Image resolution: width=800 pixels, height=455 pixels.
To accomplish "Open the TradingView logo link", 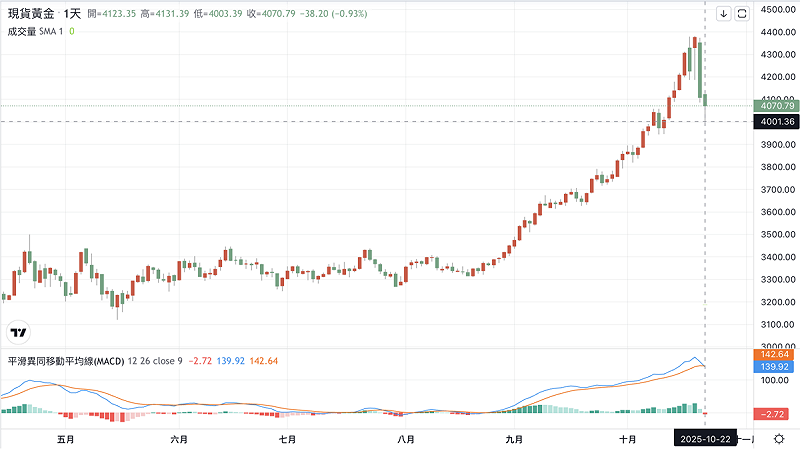I will click(18, 332).
